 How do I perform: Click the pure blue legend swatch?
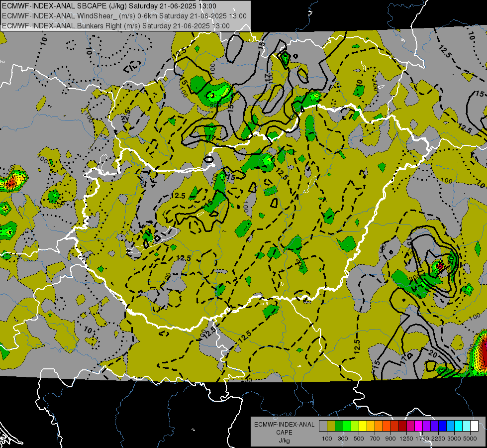tap(443, 426)
